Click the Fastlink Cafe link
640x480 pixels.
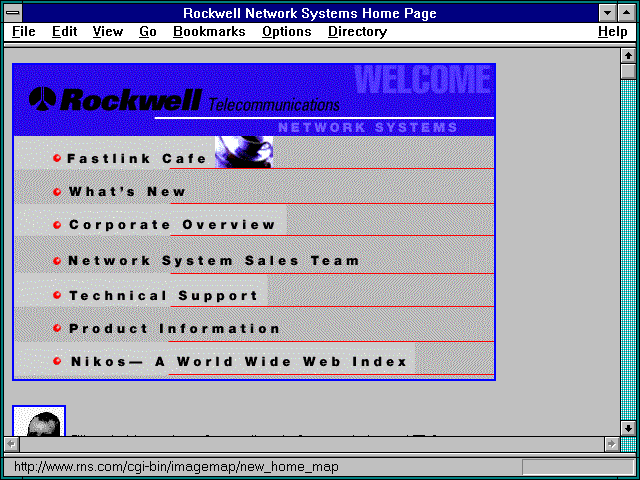click(137, 158)
